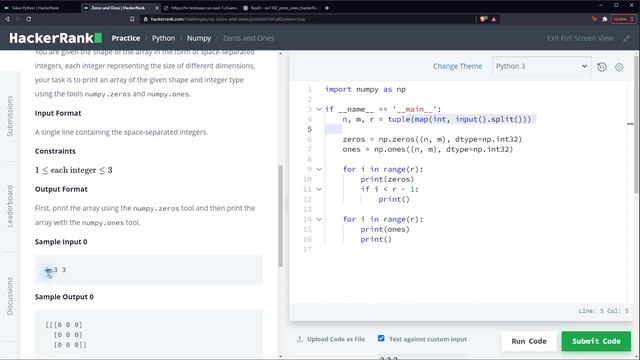This screenshot has height=360, width=640.
Task: Click Zeros and Ones breadcrumb
Action: [248, 38]
